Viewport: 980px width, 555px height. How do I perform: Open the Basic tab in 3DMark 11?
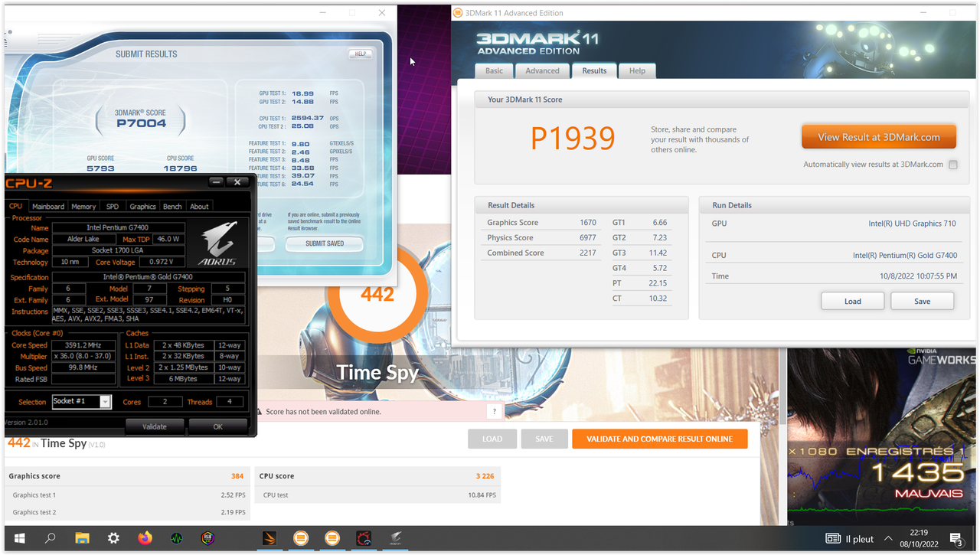494,70
